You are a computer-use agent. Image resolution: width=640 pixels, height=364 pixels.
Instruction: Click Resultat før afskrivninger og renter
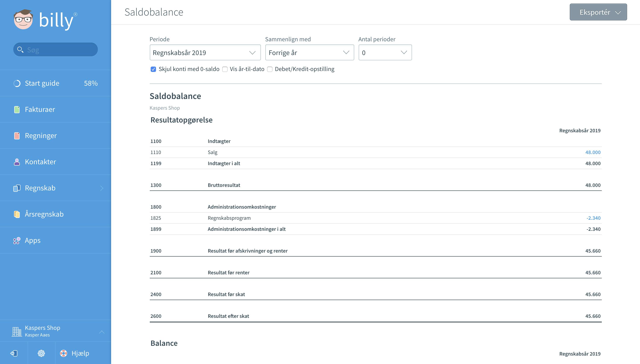[x=248, y=251]
